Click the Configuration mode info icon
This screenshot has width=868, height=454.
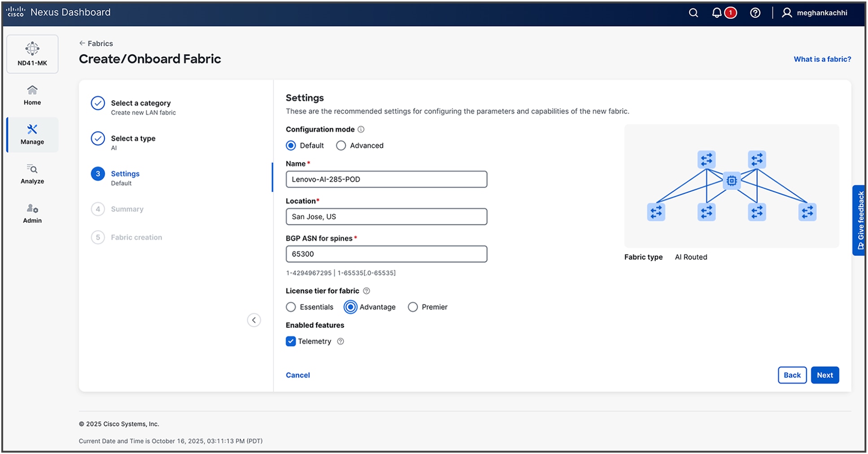pyautogui.click(x=361, y=129)
